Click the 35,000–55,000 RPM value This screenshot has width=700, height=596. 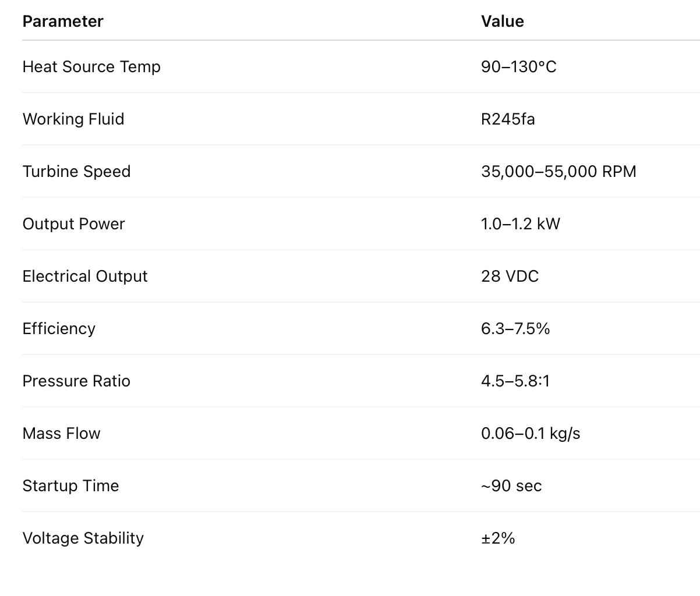[x=558, y=172]
